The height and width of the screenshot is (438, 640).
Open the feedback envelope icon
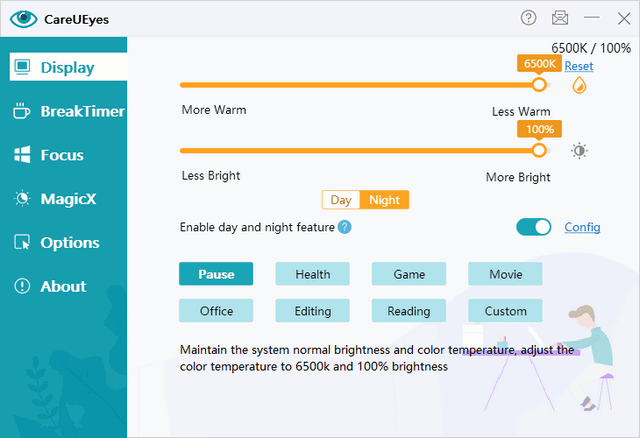[560, 18]
